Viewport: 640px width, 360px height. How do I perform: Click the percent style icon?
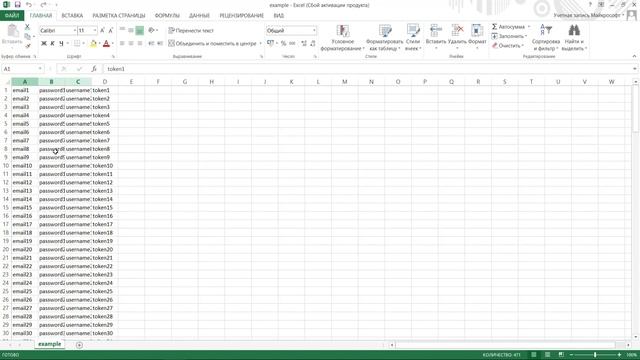pyautogui.click(x=283, y=43)
